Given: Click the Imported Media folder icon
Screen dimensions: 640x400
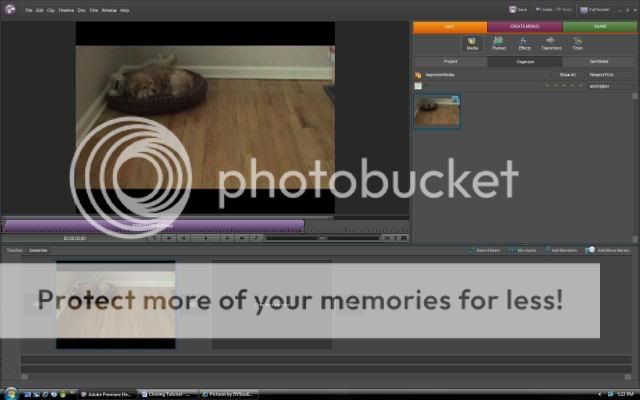Looking at the screenshot, I should click(418, 75).
